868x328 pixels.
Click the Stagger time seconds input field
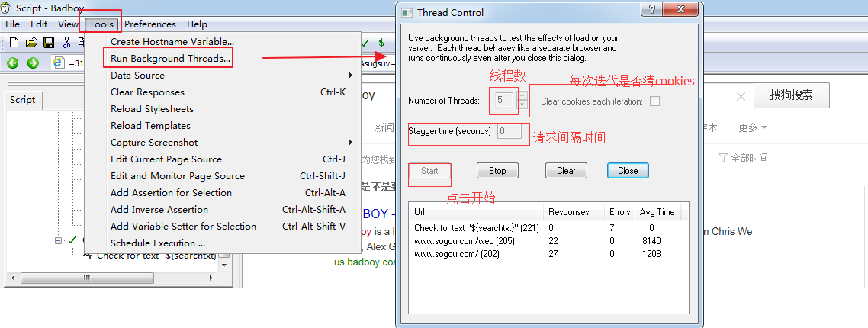click(510, 131)
